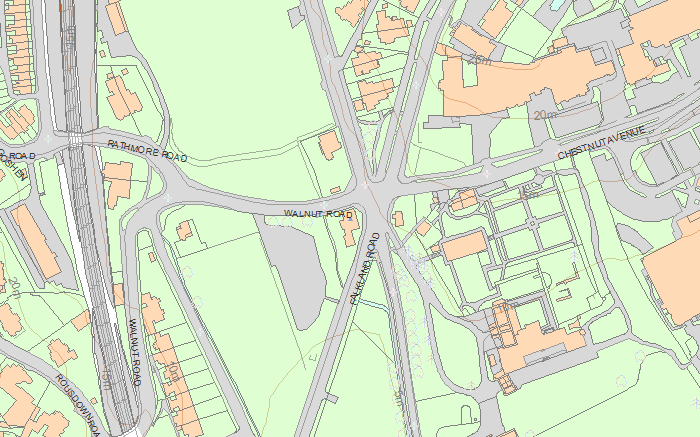Viewport: 700px width, 437px height.
Task: Click the 20m contour label near Chestnut Avenue
Action: coord(545,115)
